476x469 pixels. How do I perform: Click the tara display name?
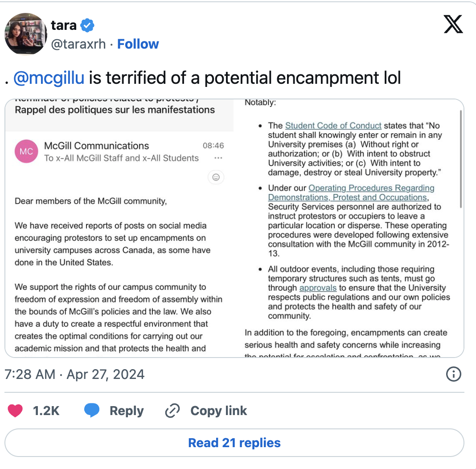click(63, 25)
